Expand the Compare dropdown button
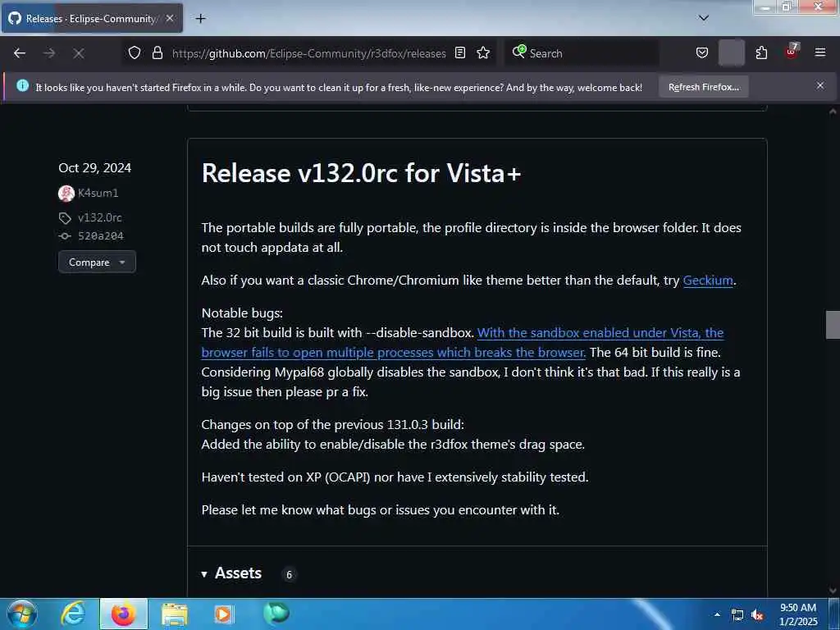Screen dimensions: 840x630 click(x=97, y=262)
